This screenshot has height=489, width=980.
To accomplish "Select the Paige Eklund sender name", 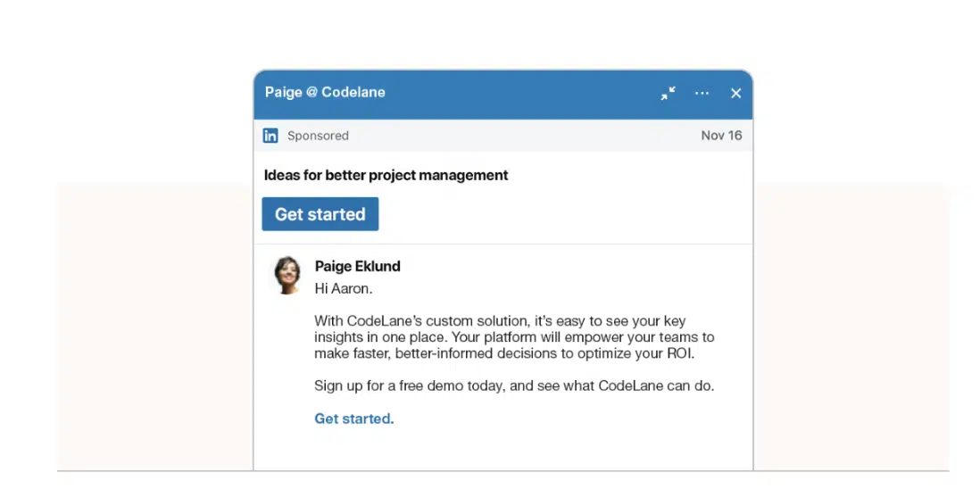I will (358, 266).
